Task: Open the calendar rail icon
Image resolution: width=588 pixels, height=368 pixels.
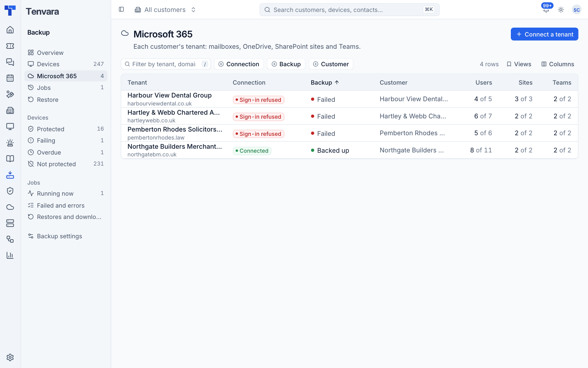Action: point(10,78)
